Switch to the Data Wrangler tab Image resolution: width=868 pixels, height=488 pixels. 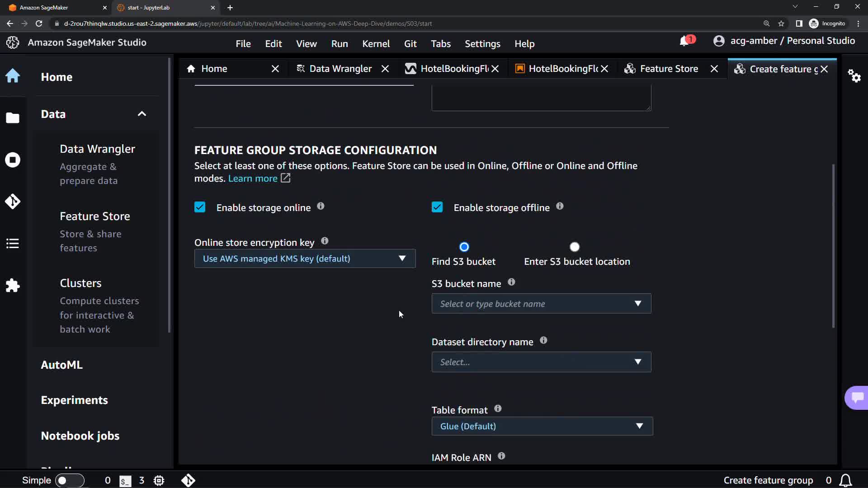pyautogui.click(x=340, y=69)
